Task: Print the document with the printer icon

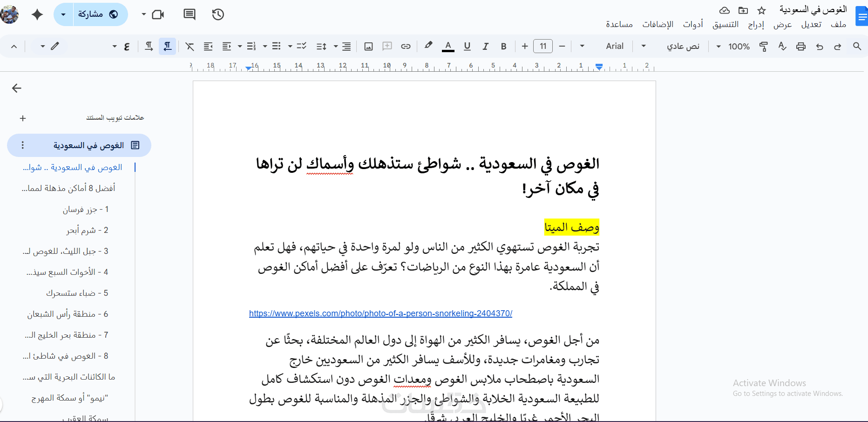Action: pyautogui.click(x=801, y=46)
